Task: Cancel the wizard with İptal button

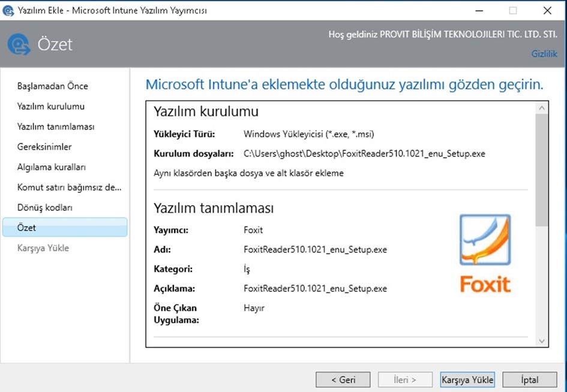Action: pos(530,380)
